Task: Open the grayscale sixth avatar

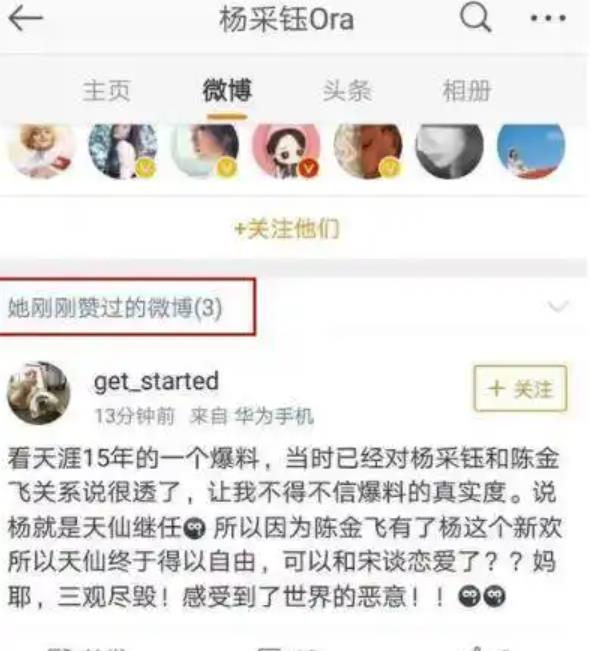Action: (x=449, y=150)
